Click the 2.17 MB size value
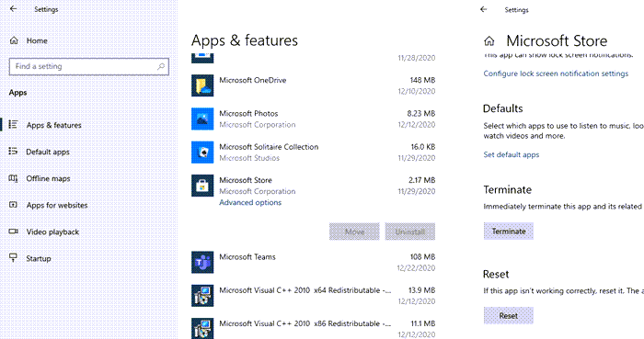 [x=421, y=180]
